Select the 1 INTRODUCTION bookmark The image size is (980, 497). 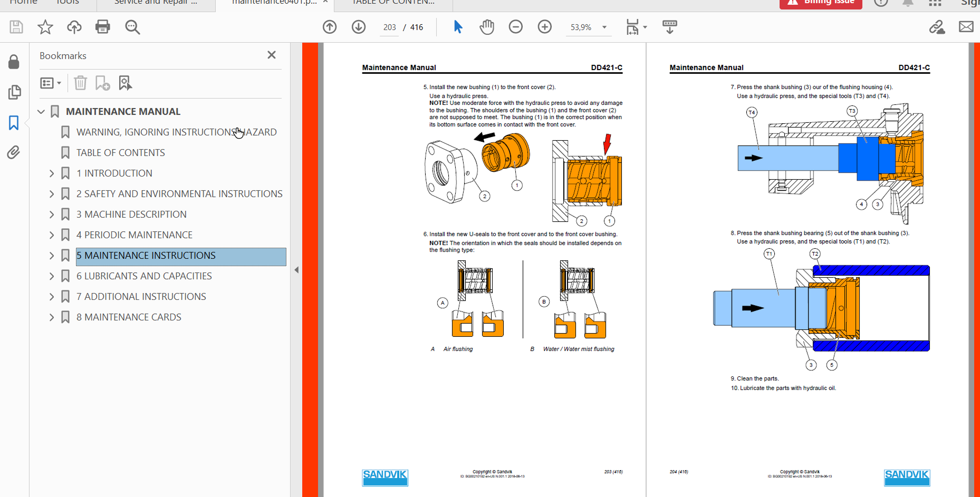pos(114,173)
